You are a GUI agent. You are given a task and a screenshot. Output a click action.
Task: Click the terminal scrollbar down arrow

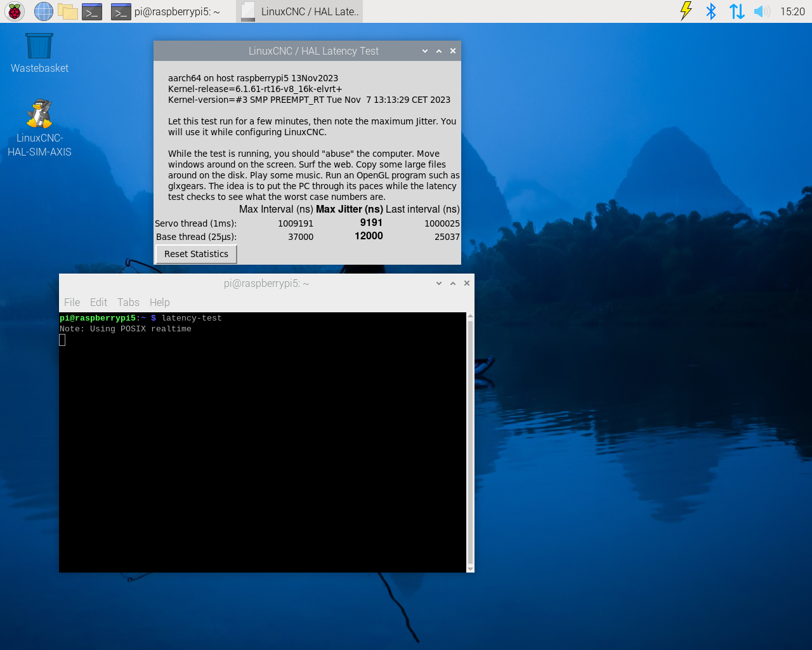(470, 569)
